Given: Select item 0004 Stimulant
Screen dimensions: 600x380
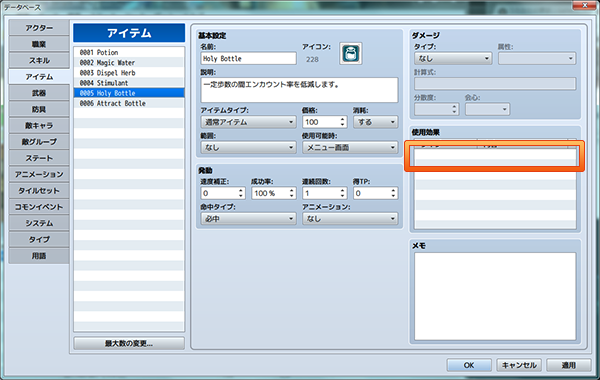Looking at the screenshot, I should (129, 83).
